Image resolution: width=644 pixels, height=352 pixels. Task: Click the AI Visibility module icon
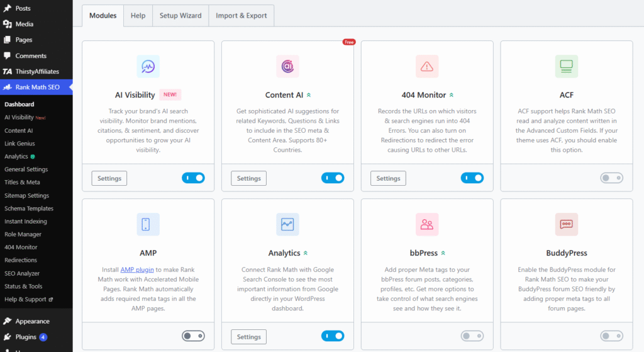[x=148, y=66]
